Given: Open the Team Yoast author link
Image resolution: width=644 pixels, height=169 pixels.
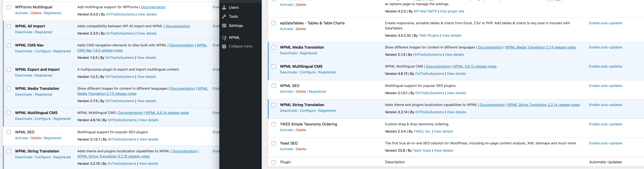Looking at the screenshot, I should [x=422, y=150].
